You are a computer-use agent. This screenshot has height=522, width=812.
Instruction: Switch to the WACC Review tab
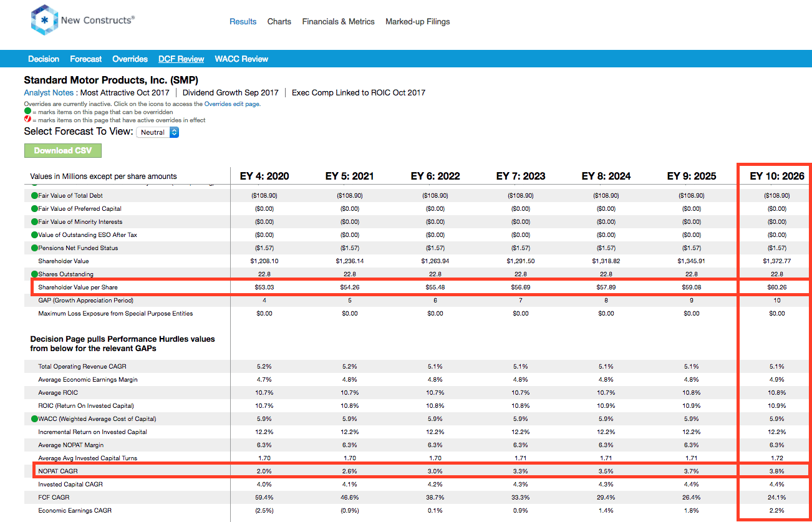[x=241, y=59]
